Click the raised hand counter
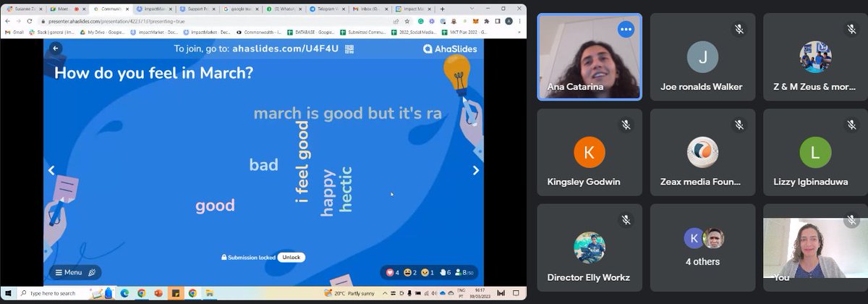This screenshot has width=868, height=304. click(445, 273)
